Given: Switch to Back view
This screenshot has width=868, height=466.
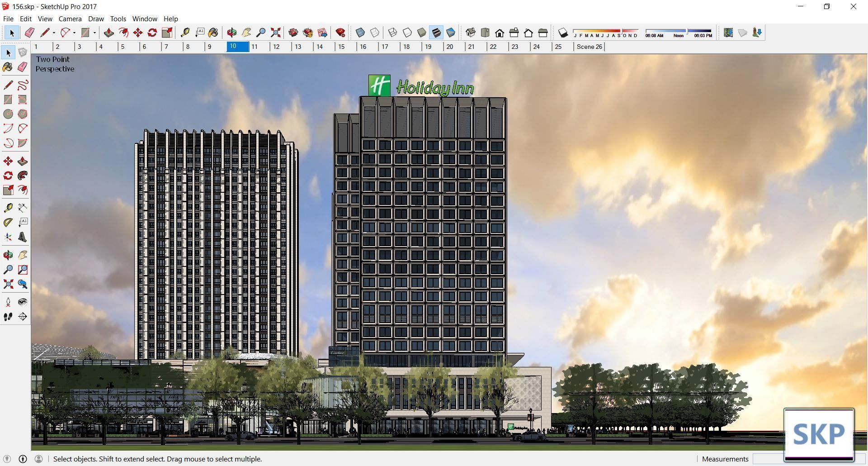Looking at the screenshot, I should point(528,33).
